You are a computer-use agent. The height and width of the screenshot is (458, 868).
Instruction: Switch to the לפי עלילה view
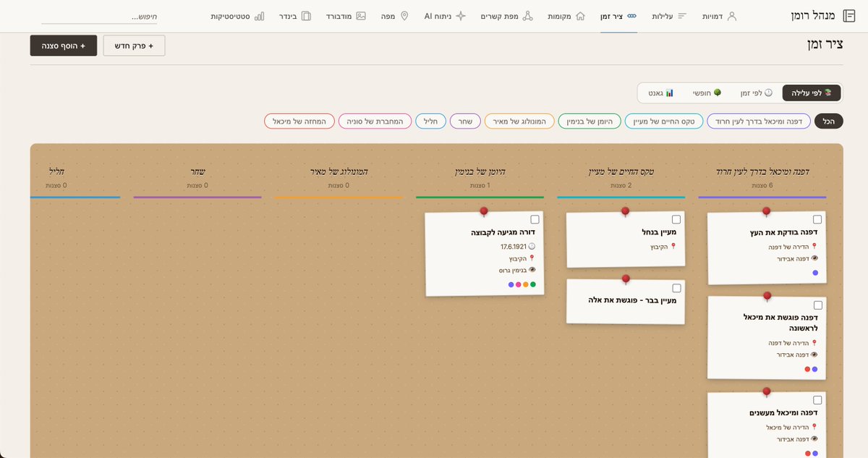point(812,93)
